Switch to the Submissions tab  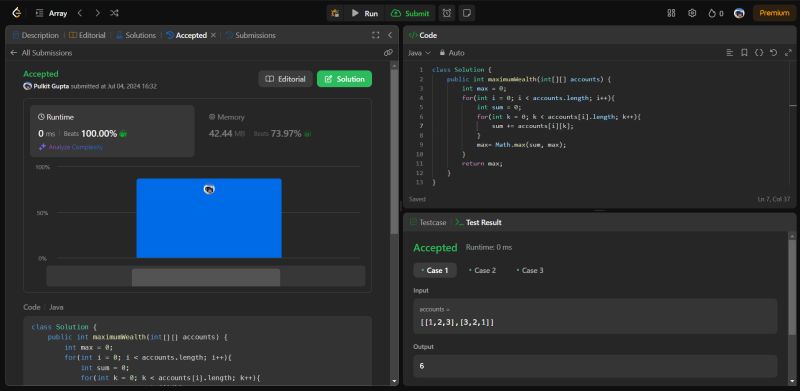click(x=251, y=35)
